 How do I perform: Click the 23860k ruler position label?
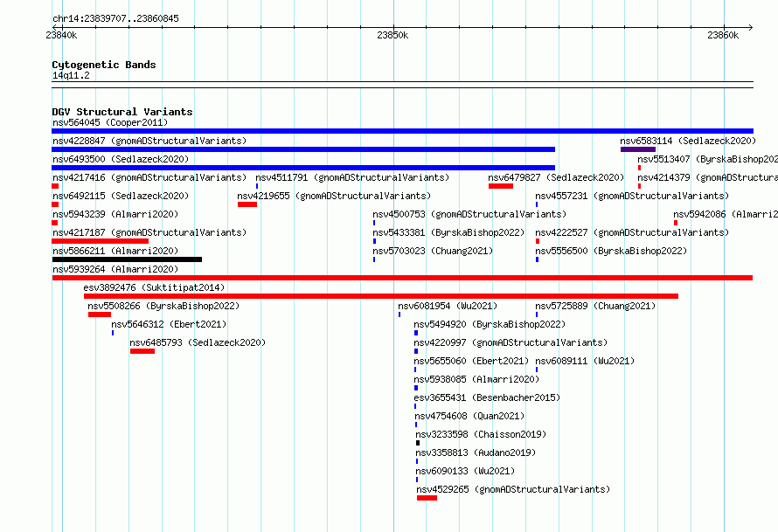723,35
